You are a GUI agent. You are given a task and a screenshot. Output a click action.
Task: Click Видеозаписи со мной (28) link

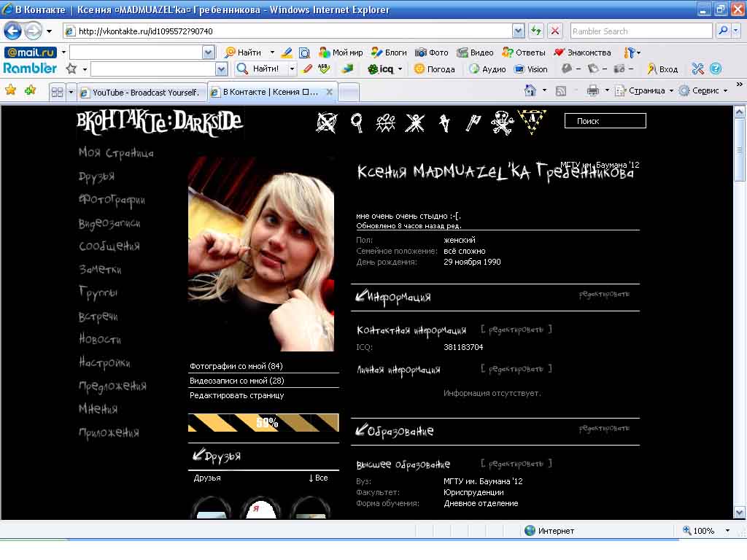click(x=237, y=381)
